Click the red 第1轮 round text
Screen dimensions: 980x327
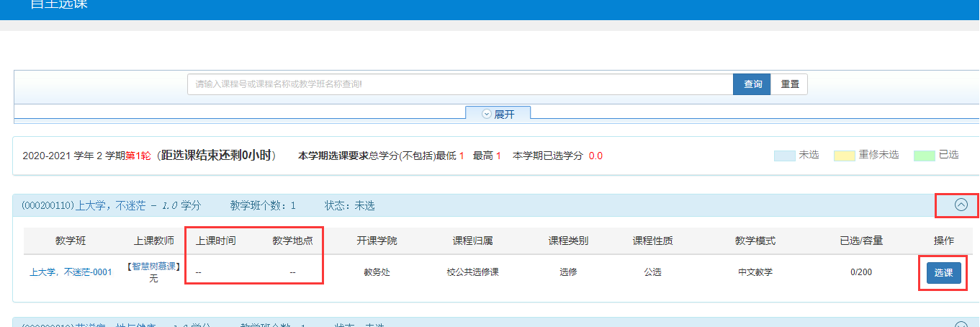pyautogui.click(x=138, y=156)
